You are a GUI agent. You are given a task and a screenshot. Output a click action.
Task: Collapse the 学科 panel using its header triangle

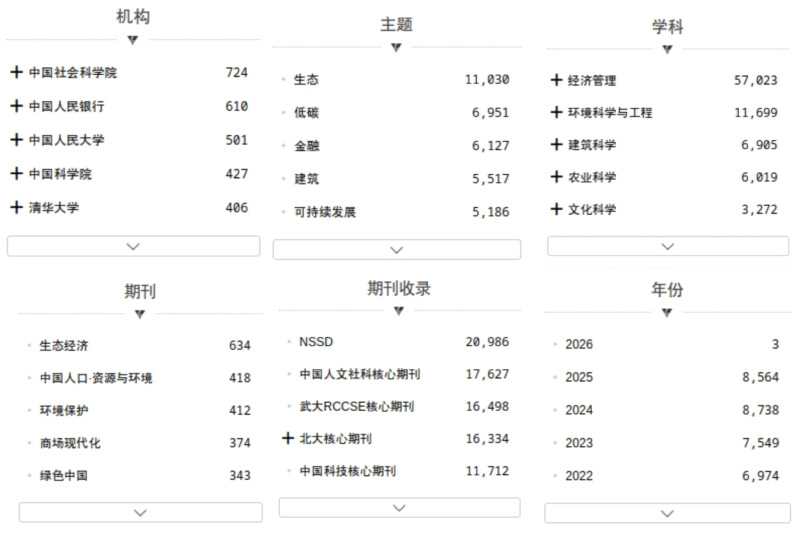click(x=667, y=50)
